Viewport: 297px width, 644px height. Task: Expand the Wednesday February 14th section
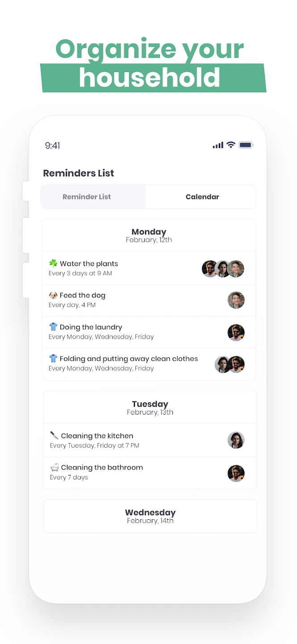(150, 516)
